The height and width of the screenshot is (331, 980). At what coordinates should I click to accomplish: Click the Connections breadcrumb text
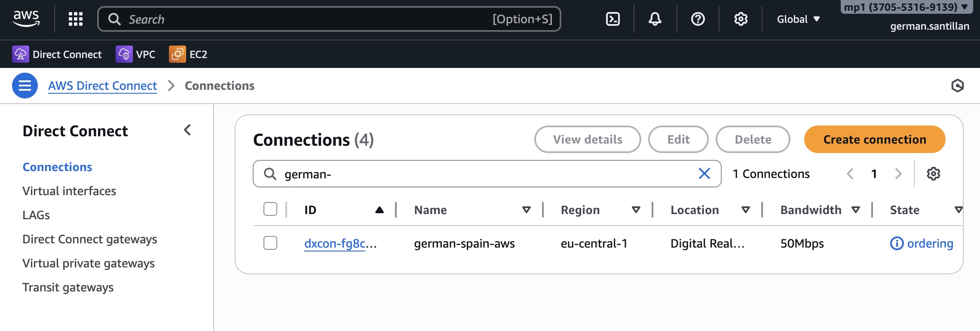220,86
